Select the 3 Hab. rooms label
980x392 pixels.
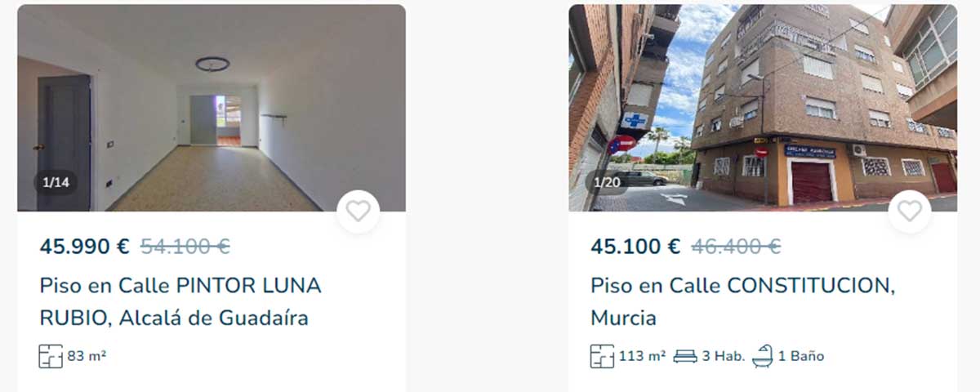coord(724,356)
